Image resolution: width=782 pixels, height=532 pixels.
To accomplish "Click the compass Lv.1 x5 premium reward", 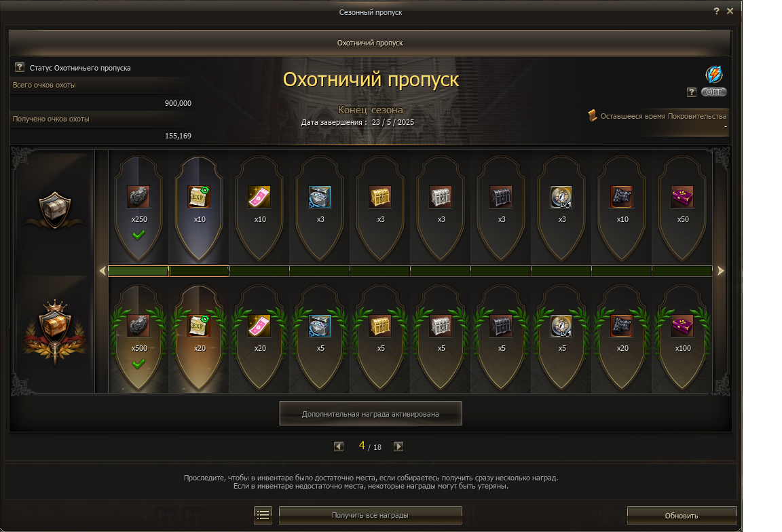I will coord(561,326).
